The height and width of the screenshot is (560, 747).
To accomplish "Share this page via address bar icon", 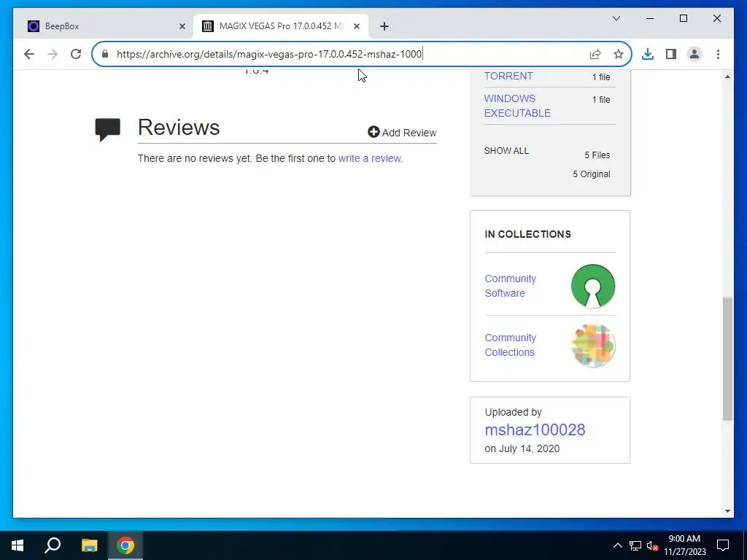I will point(595,54).
